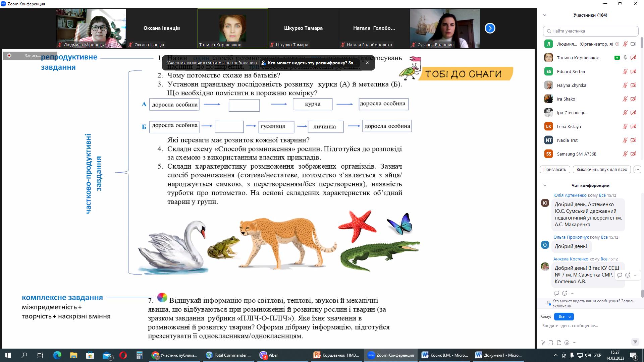Click Выключить звук для всех button
The width and height of the screenshot is (644, 362).
pyautogui.click(x=601, y=169)
